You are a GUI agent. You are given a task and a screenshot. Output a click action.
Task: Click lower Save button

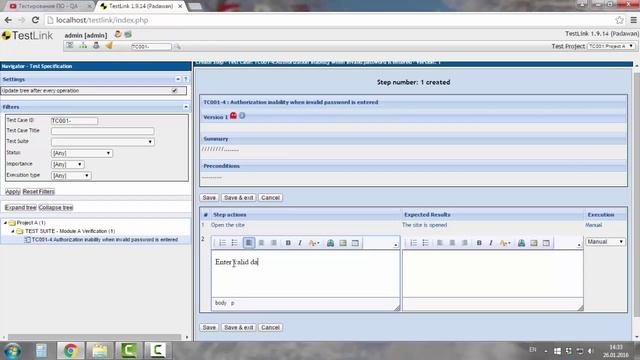coord(209,327)
